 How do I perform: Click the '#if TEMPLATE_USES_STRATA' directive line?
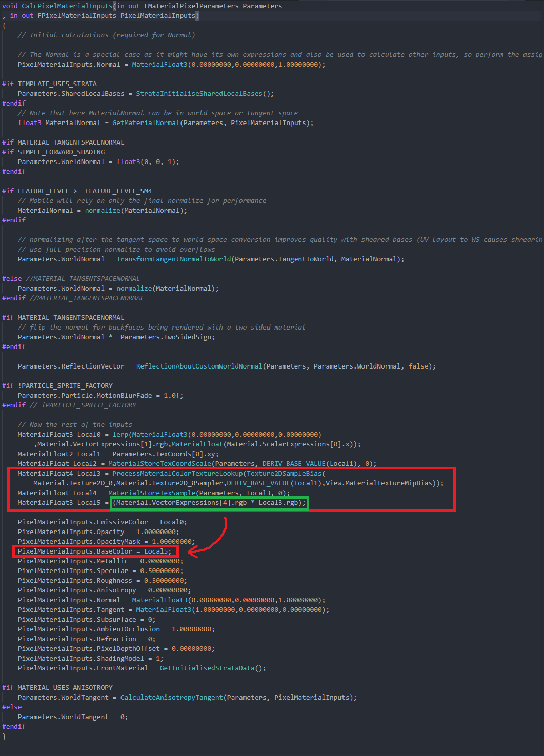[x=49, y=84]
